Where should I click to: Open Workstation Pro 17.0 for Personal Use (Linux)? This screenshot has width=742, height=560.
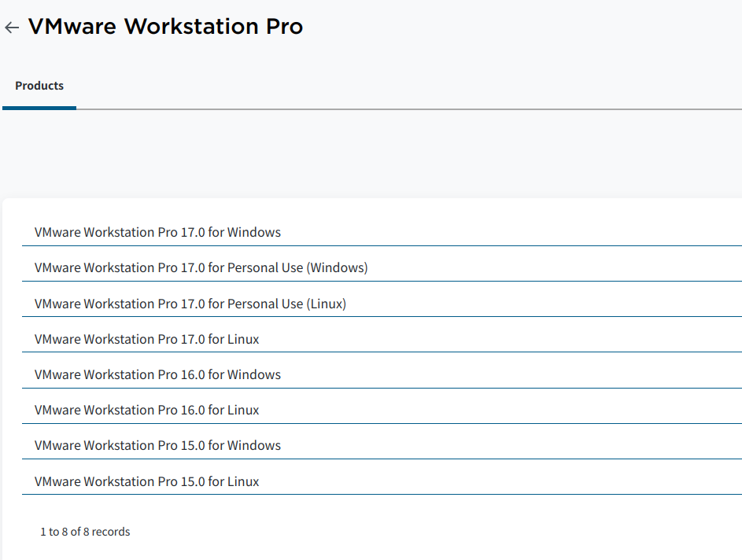pyautogui.click(x=190, y=304)
